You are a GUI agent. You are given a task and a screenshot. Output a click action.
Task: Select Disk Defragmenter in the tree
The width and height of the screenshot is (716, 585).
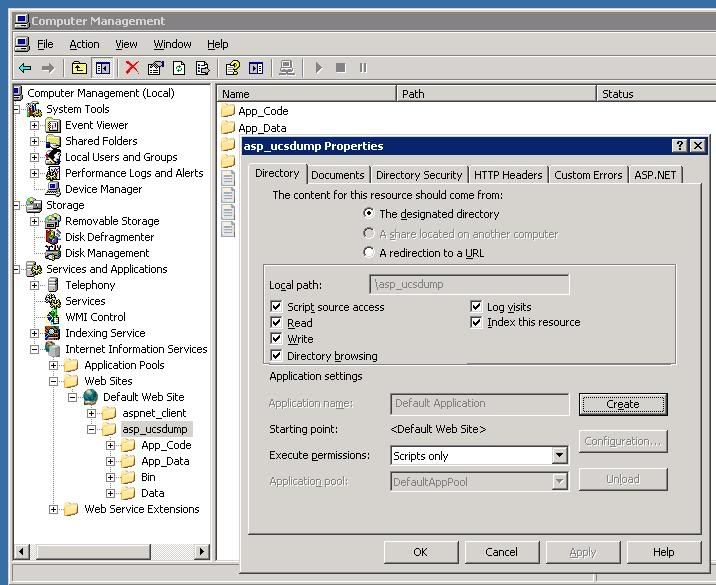(x=110, y=237)
